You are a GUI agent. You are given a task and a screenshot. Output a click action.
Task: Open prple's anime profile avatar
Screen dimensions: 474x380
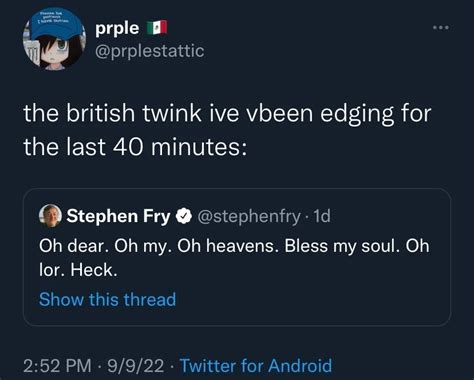(54, 39)
